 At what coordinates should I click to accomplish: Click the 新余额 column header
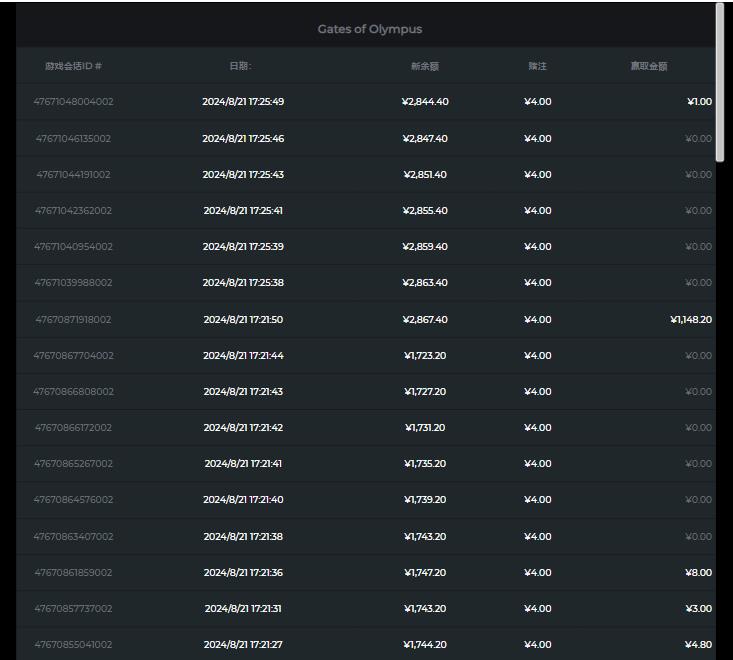pyautogui.click(x=424, y=66)
